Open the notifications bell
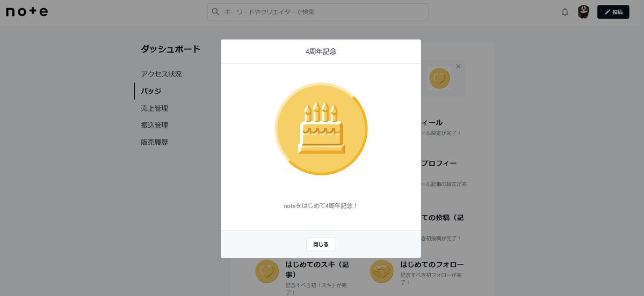The height and width of the screenshot is (296, 644). coord(565,12)
